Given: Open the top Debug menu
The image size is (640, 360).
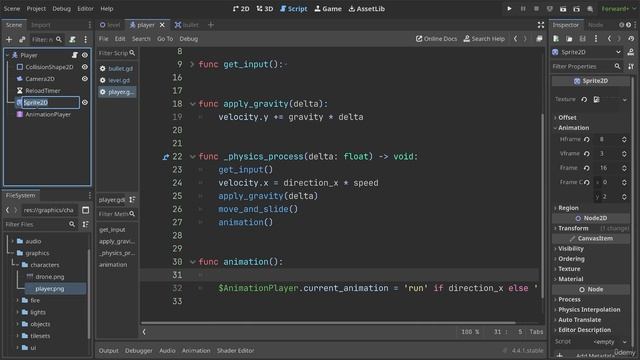Looking at the screenshot, I should (x=62, y=9).
